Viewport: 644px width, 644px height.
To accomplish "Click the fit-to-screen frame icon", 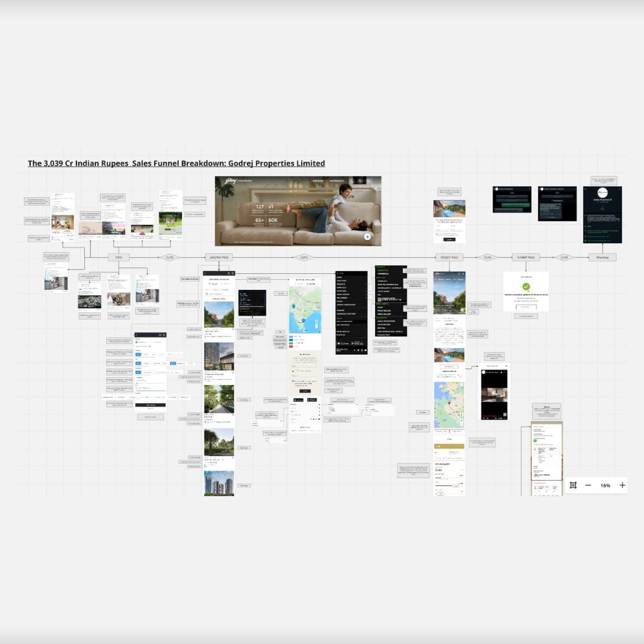I will coord(573,485).
